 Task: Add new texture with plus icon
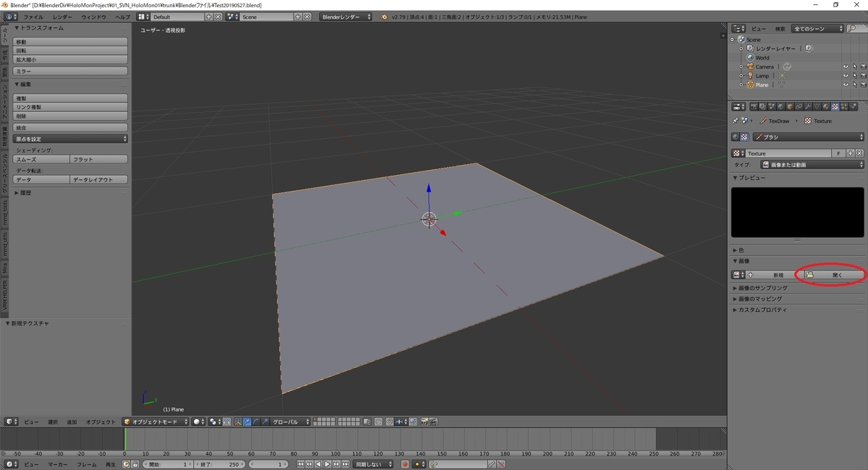pos(851,153)
